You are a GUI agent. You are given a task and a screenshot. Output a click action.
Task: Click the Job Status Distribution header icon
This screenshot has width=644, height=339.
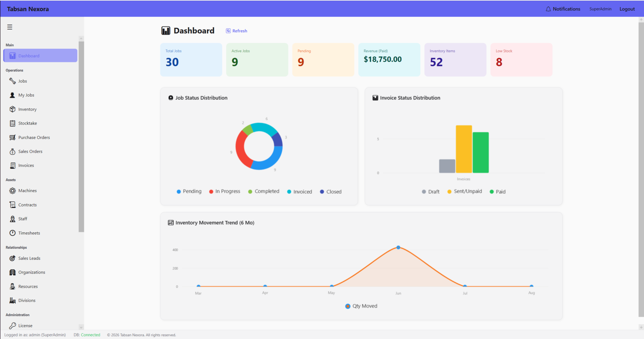point(171,98)
